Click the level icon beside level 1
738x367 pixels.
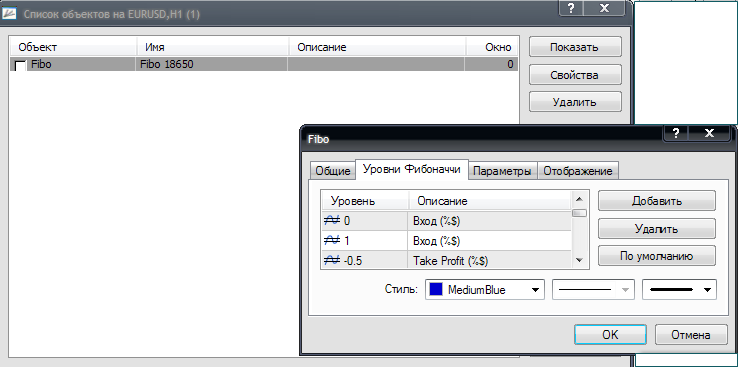point(331,240)
